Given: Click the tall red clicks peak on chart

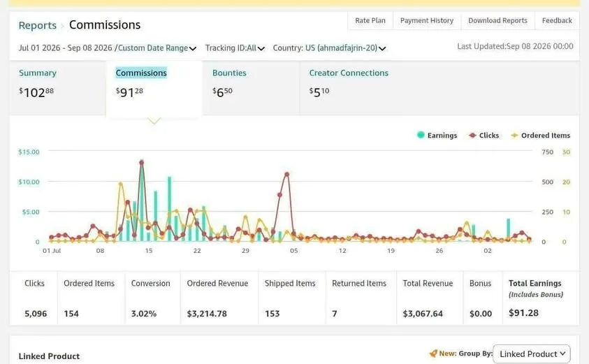Looking at the screenshot, I should click(142, 162).
